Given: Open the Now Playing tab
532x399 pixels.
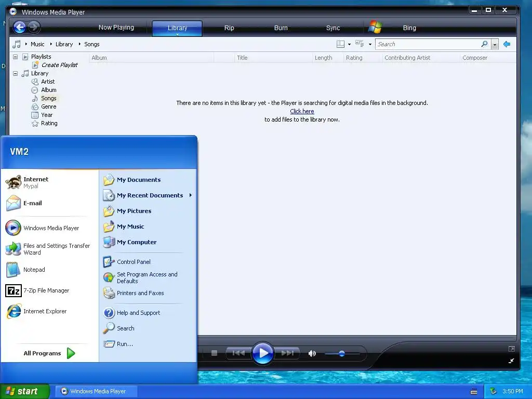Looking at the screenshot, I should click(116, 28).
